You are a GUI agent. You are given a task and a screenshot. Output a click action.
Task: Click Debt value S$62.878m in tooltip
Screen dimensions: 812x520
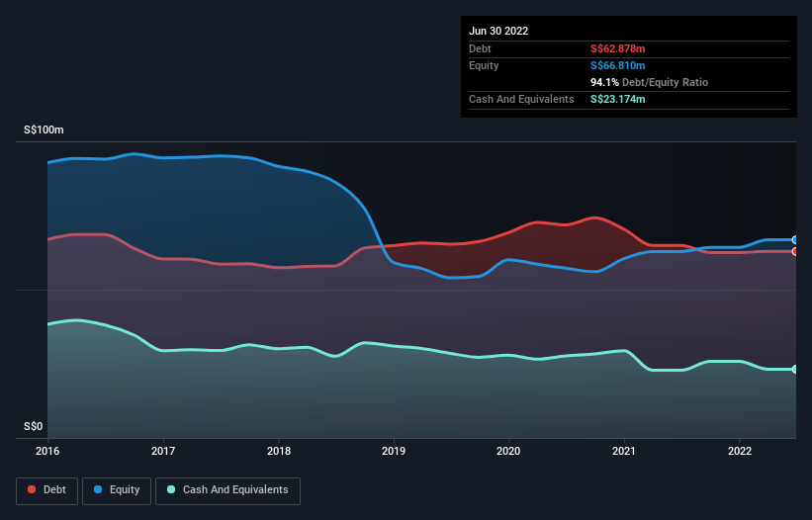click(x=618, y=48)
